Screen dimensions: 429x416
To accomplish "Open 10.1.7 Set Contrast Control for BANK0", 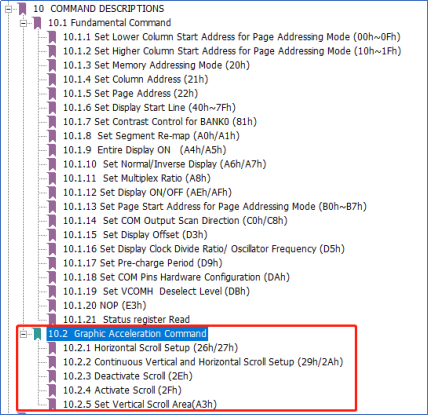I will click(x=160, y=122).
